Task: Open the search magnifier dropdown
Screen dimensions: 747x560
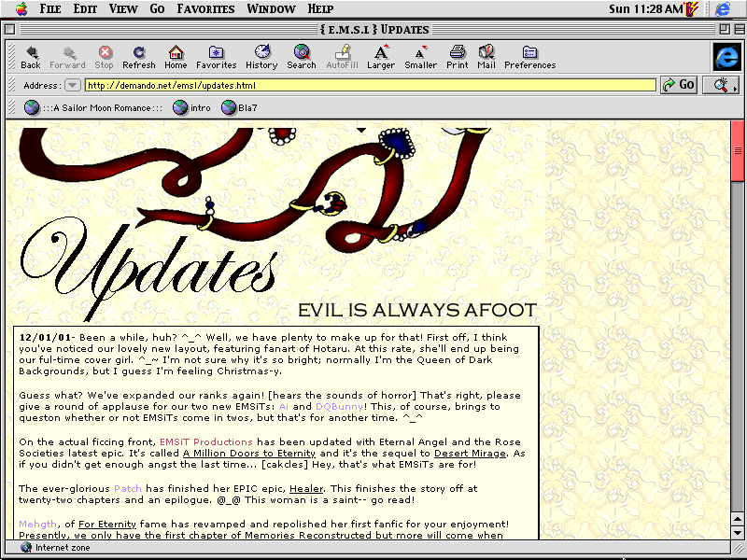Action: click(721, 85)
